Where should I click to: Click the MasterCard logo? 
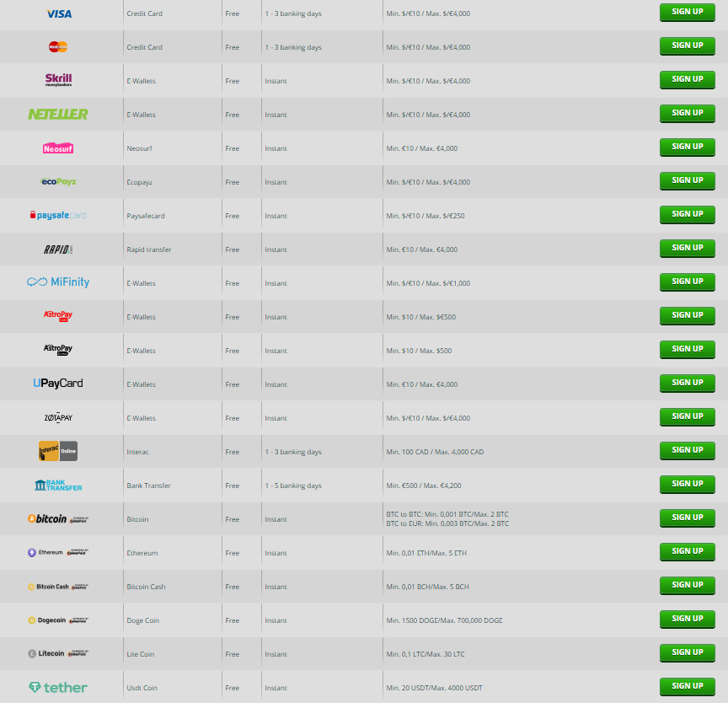pos(58,46)
